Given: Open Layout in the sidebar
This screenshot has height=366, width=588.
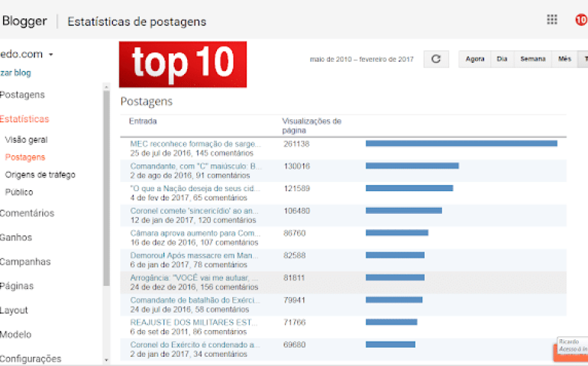Looking at the screenshot, I should [x=14, y=310].
